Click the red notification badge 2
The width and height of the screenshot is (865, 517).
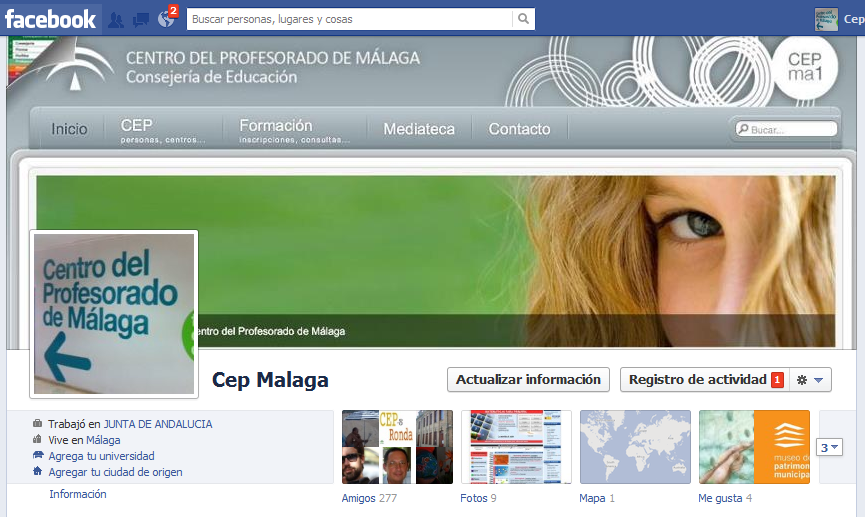(x=173, y=10)
